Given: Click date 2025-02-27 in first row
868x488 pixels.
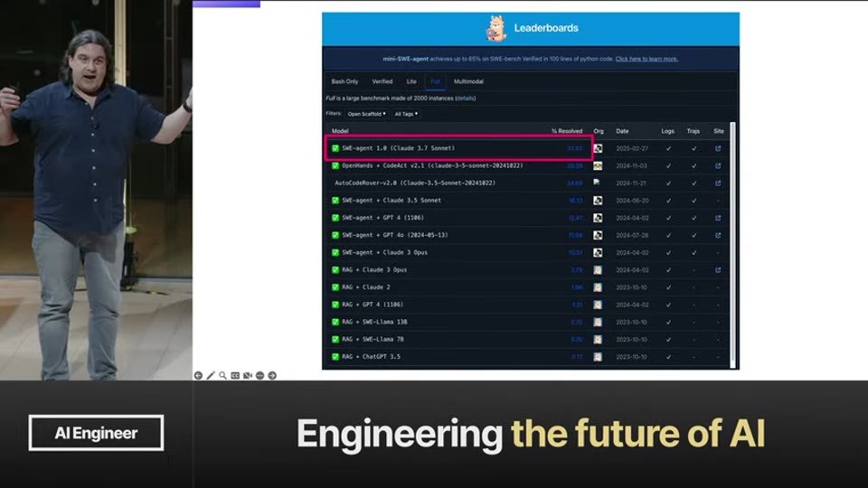Looking at the screenshot, I should click(632, 148).
